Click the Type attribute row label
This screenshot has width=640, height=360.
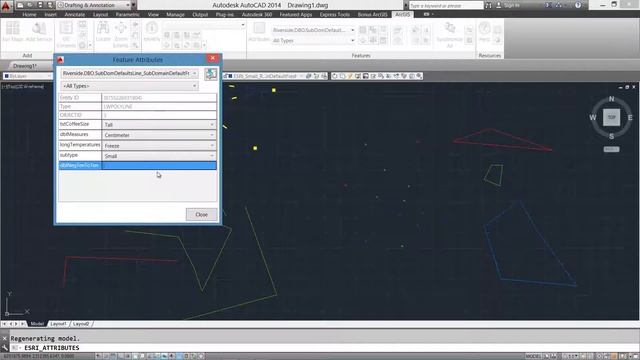click(x=80, y=107)
